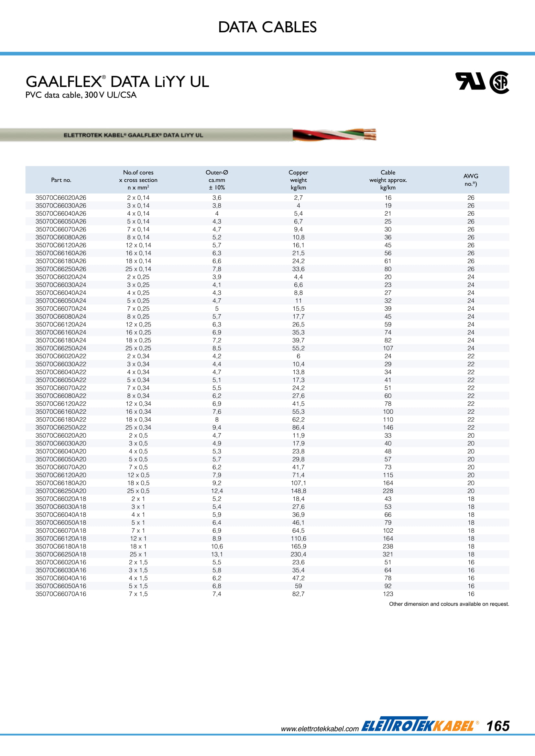Select part number 35070C66070A24
This screenshot has width=535, height=756.
point(61,309)
